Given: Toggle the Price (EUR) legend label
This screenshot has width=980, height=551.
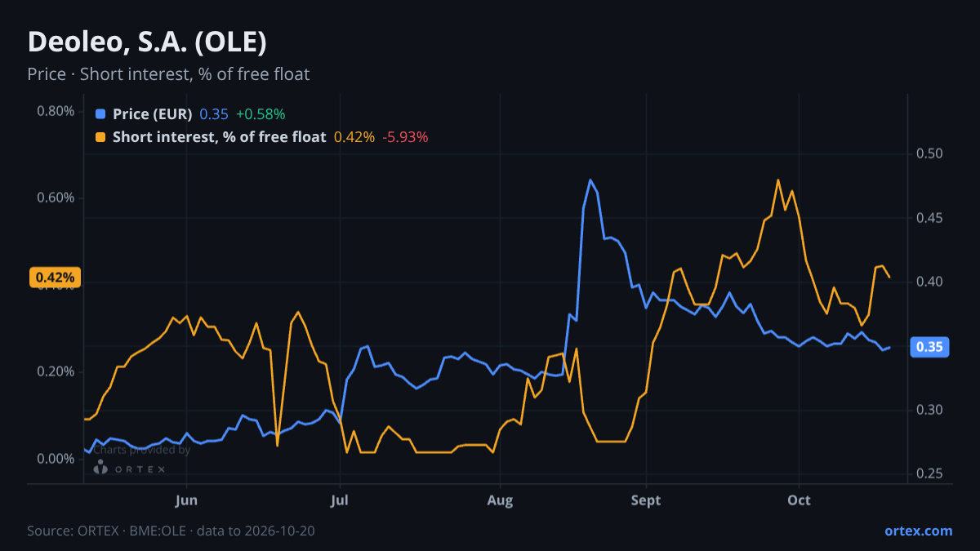Looking at the screenshot, I should [153, 114].
